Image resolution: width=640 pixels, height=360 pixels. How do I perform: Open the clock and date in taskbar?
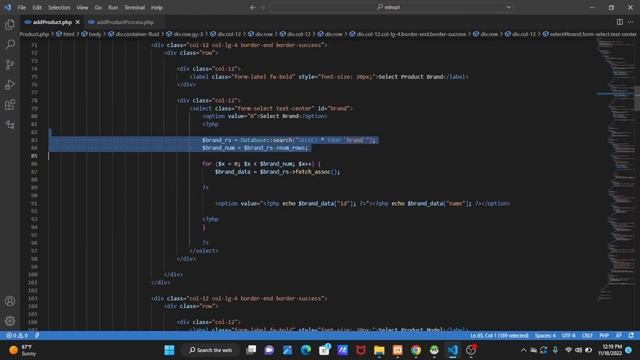[610, 350]
